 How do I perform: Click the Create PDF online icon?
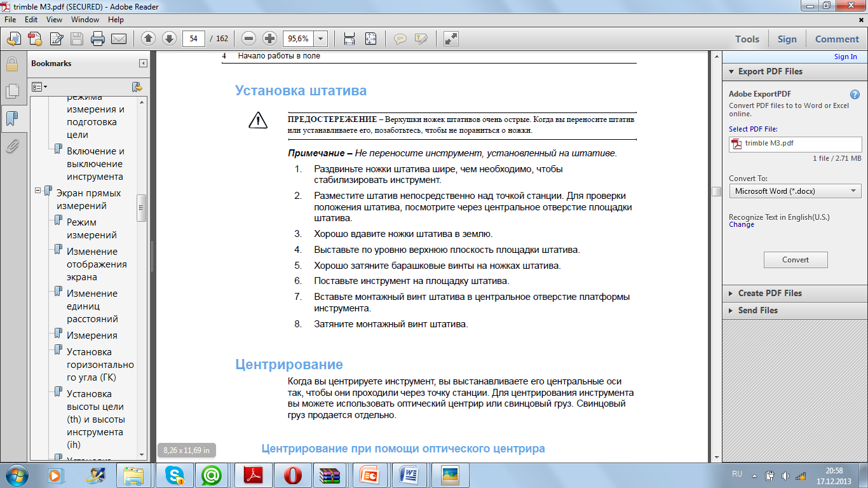coord(35,39)
